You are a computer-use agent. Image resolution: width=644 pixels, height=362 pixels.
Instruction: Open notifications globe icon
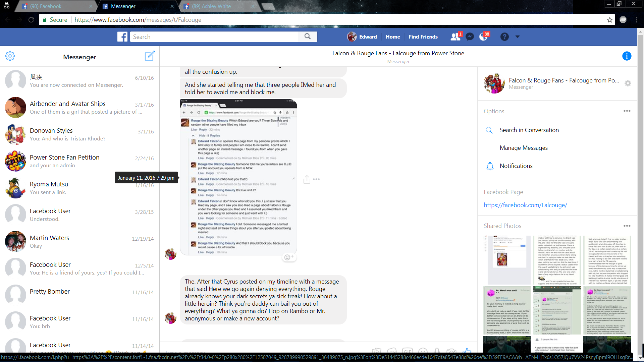coord(483,37)
